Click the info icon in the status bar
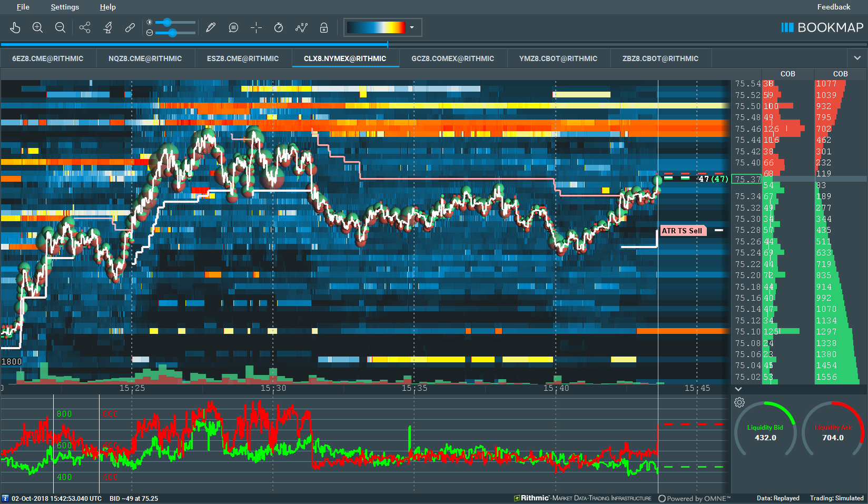The image size is (868, 504). coord(6,498)
